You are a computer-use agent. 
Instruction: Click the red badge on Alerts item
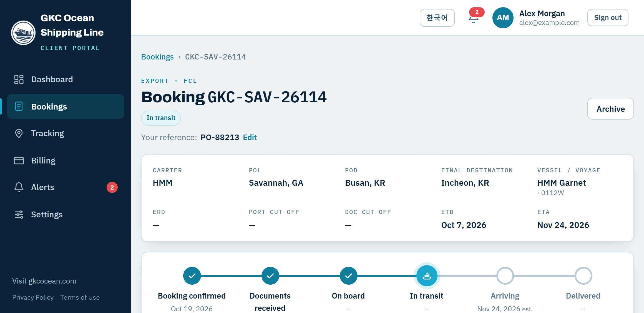tap(112, 188)
